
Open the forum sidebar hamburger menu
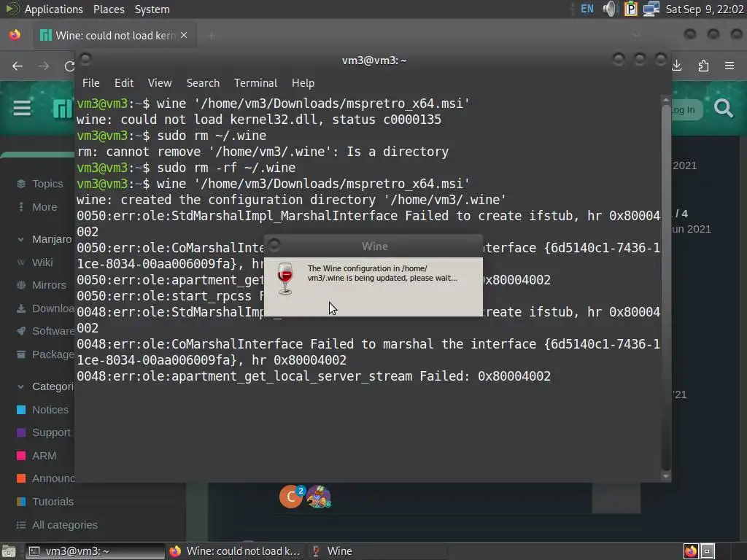(22, 109)
